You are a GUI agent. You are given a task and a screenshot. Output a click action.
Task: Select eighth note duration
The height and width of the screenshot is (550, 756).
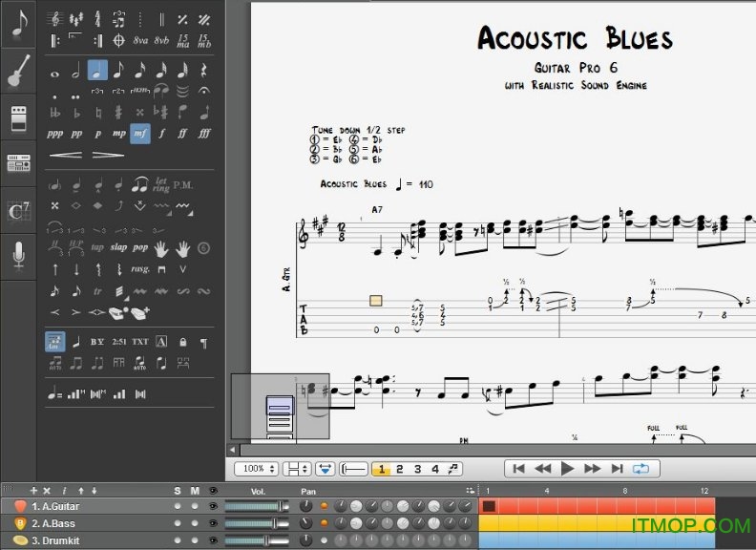118,71
